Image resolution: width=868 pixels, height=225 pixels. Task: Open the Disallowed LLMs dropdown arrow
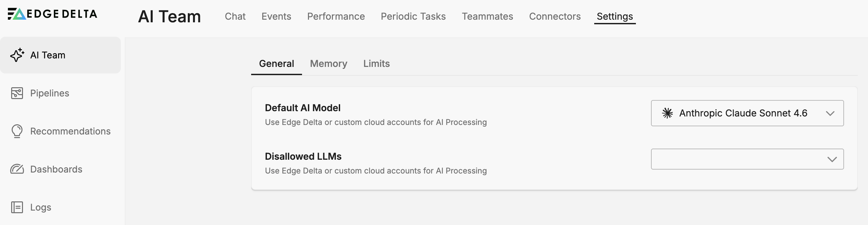pos(832,159)
